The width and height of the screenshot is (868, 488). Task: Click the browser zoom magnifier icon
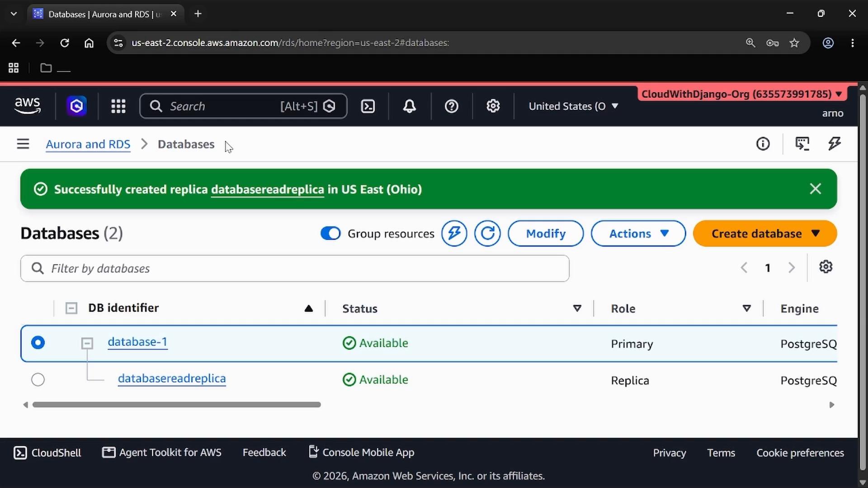tap(750, 43)
